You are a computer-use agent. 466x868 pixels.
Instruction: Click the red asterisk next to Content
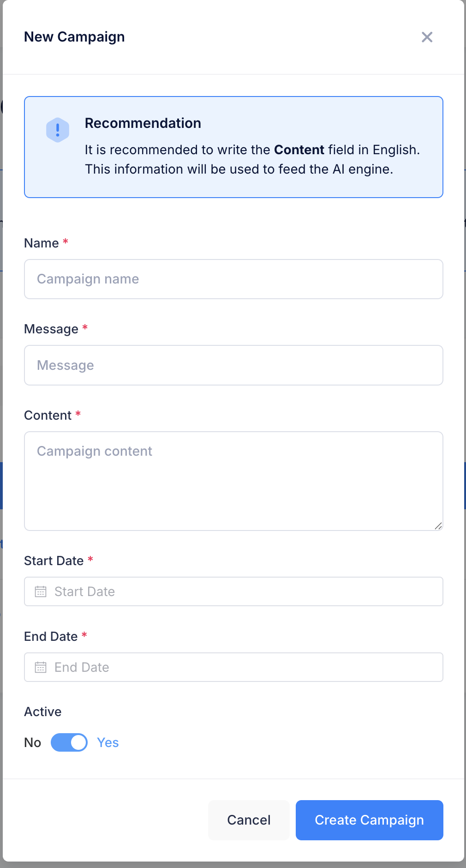[78, 414]
